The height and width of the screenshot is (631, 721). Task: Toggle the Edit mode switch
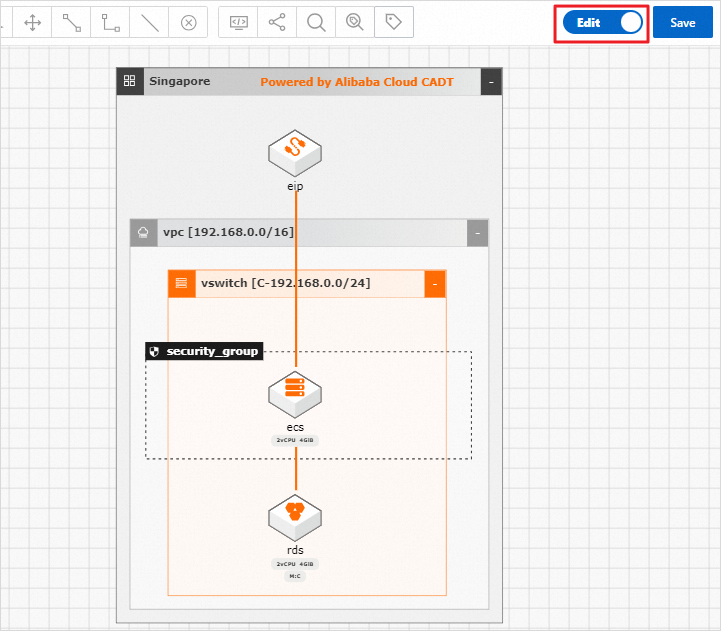tap(602, 23)
